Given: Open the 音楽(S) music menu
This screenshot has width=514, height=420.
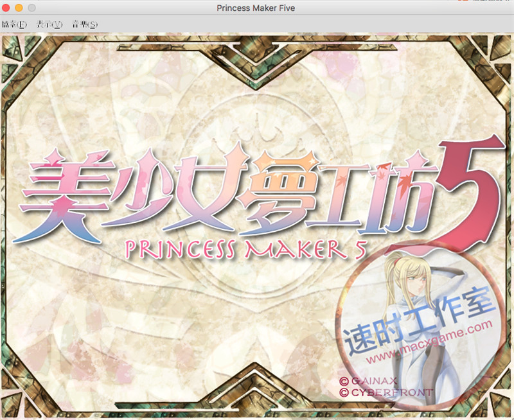Looking at the screenshot, I should [x=85, y=24].
